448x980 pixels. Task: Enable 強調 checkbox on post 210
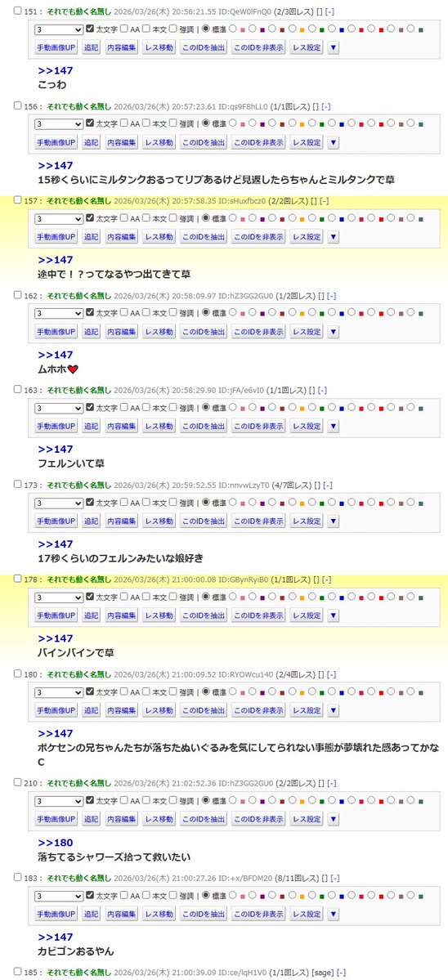[x=173, y=801]
